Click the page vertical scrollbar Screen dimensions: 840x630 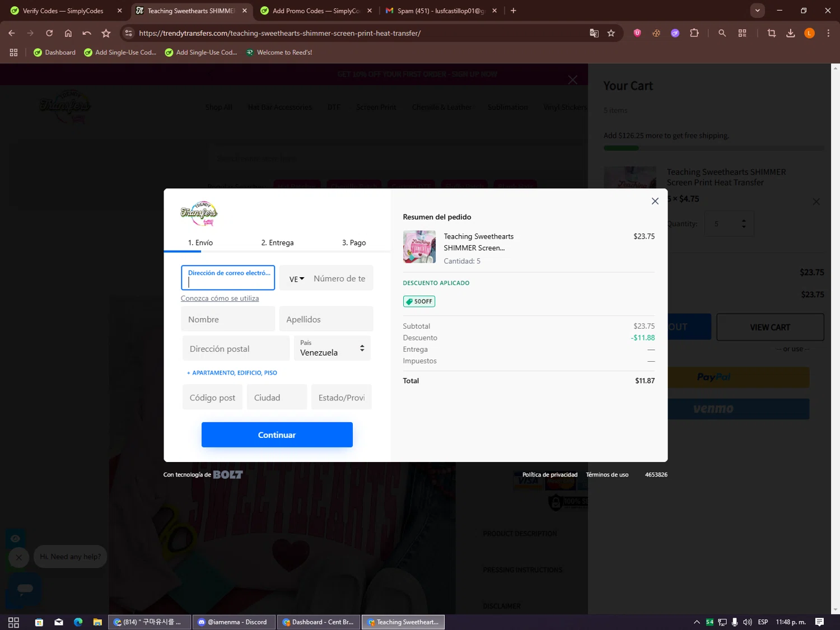point(835,339)
